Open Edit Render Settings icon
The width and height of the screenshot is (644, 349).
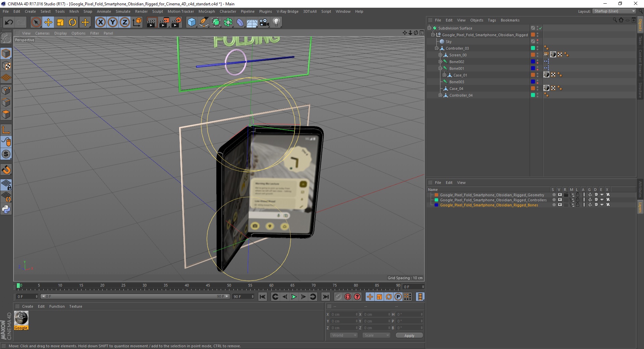pos(176,22)
